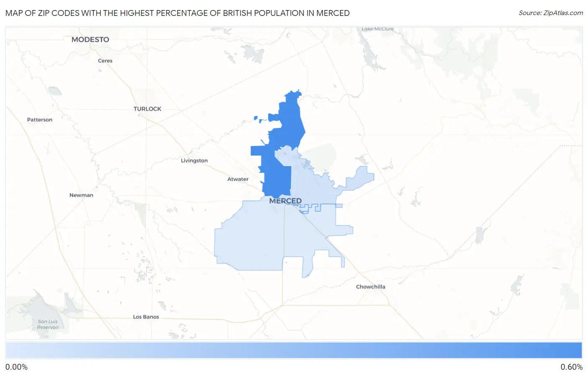Select the MERCED city label

point(285,201)
